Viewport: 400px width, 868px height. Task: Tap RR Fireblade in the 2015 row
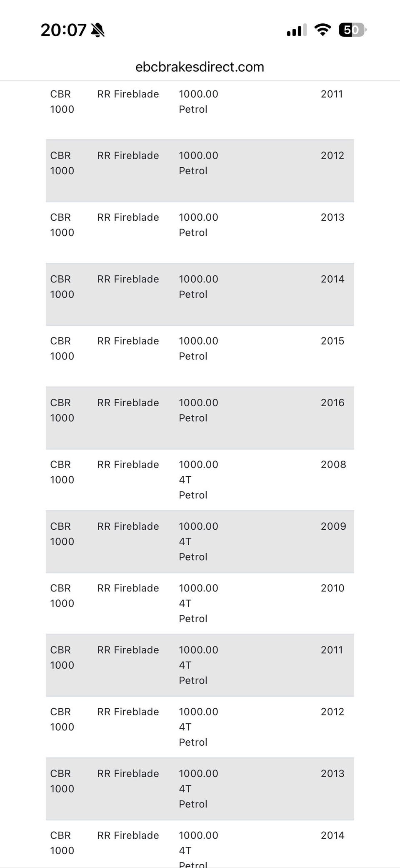(128, 341)
